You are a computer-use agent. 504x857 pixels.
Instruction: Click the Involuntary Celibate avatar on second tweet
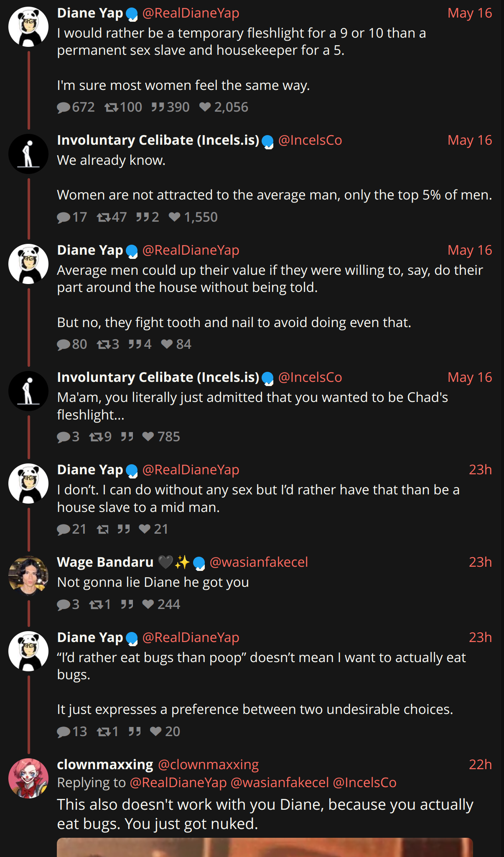pos(28,154)
